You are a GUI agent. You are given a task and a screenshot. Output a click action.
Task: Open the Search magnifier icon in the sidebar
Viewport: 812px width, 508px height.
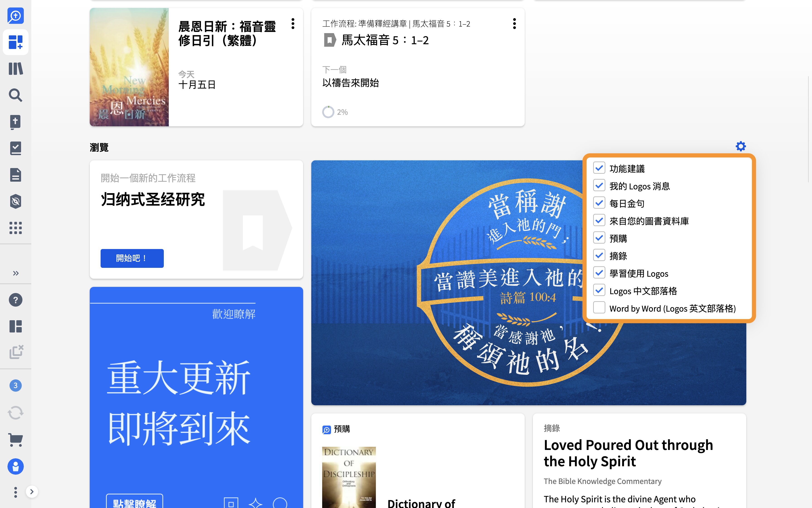[15, 95]
